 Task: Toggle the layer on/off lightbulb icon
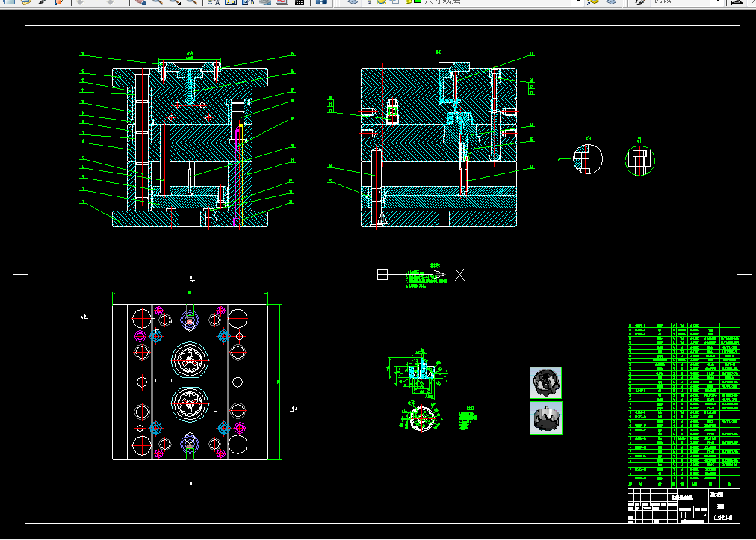pyautogui.click(x=369, y=1)
